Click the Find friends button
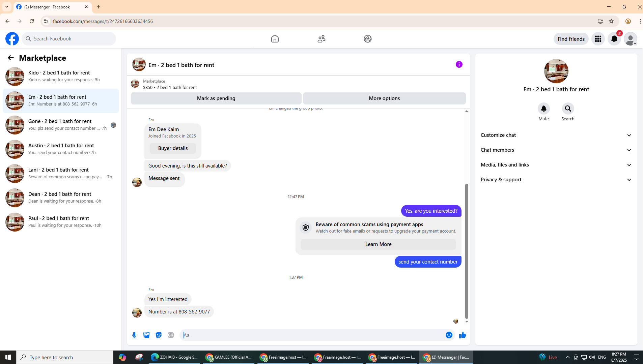The height and width of the screenshot is (364, 643). coord(571,39)
